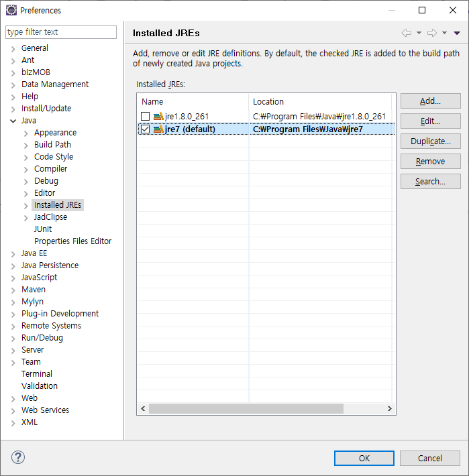The image size is (469, 476).
Task: Select the Mylyn tree item
Action: point(32,302)
